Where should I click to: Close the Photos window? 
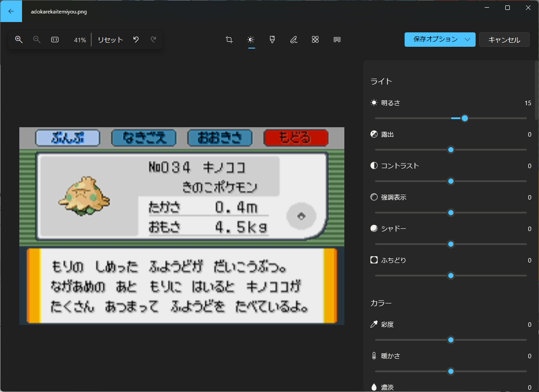coord(528,8)
